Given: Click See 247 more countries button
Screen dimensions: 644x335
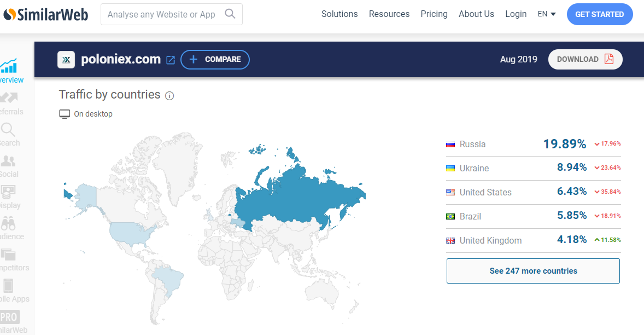Looking at the screenshot, I should [x=533, y=271].
